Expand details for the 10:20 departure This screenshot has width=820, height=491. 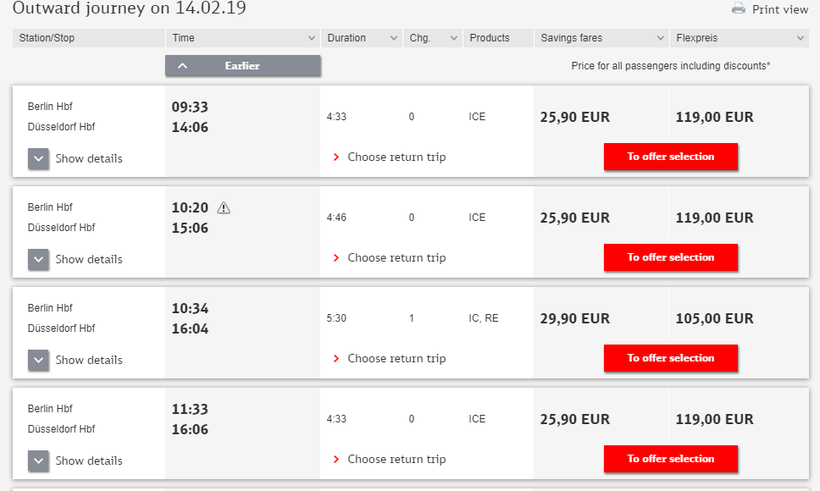[x=39, y=259]
